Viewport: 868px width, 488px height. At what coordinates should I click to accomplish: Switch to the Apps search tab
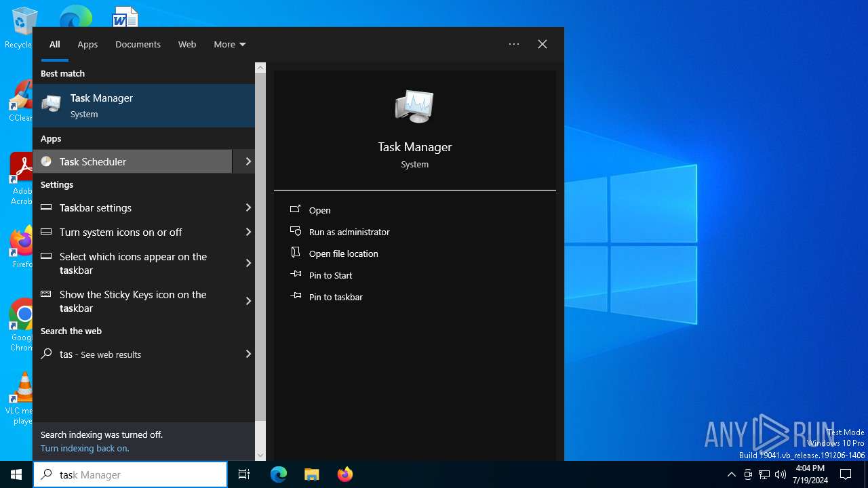click(x=87, y=44)
